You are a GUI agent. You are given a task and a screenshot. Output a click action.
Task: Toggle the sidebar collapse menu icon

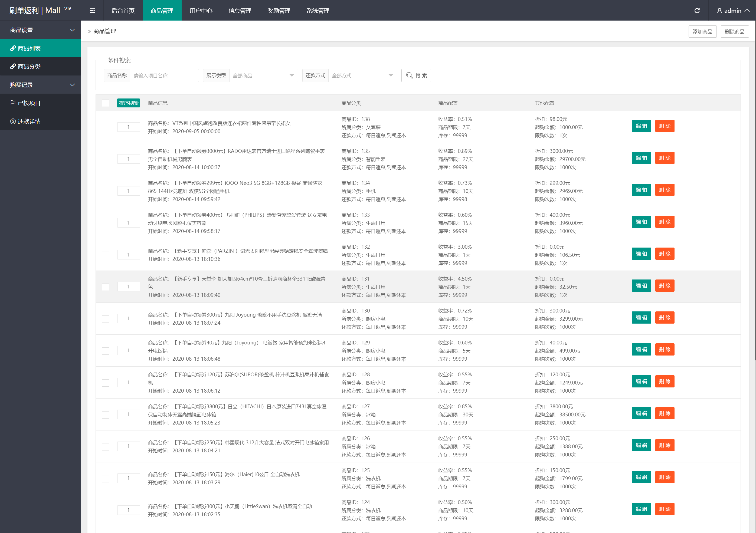click(92, 11)
